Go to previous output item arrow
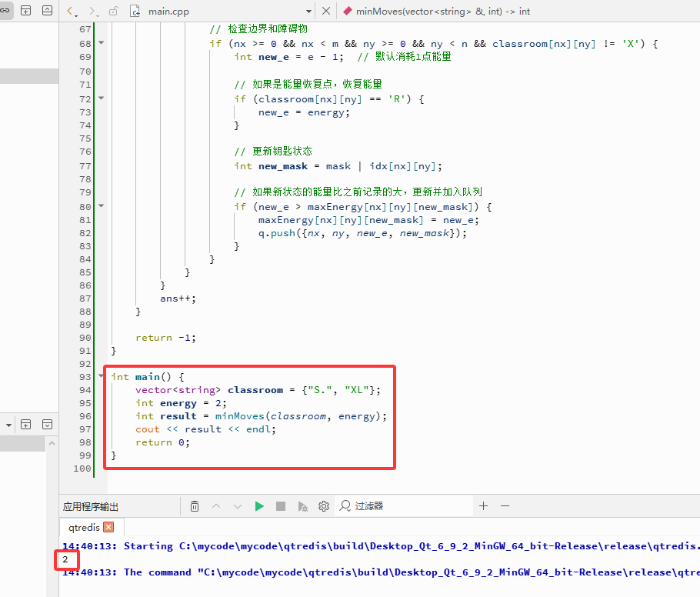 pyautogui.click(x=216, y=506)
